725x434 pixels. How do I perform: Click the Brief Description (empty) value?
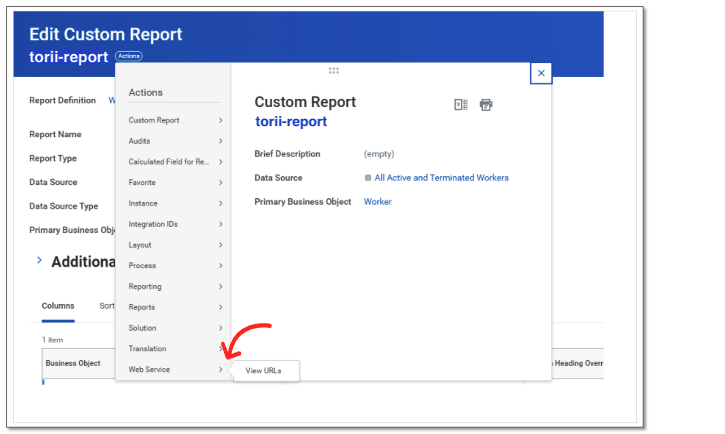(x=379, y=154)
